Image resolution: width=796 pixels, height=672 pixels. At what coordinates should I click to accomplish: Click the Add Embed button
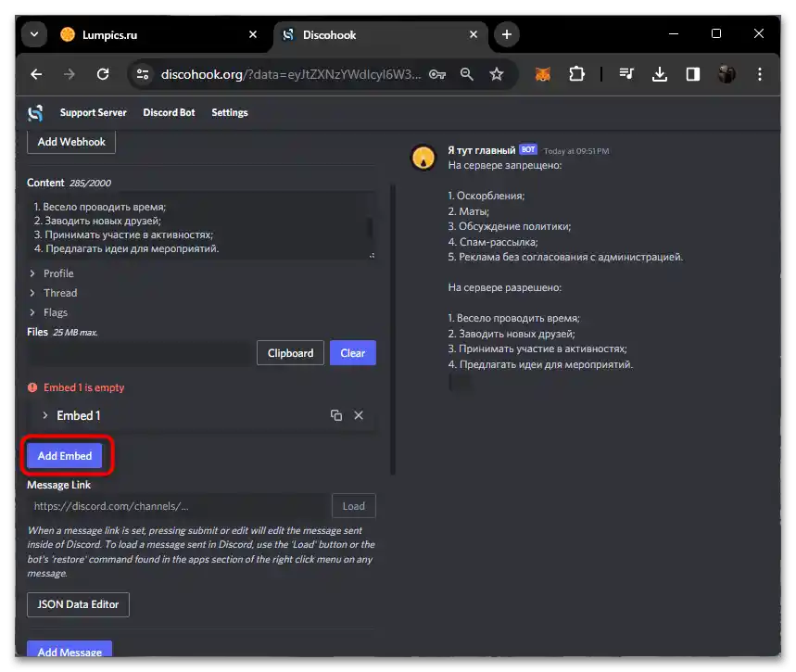(x=64, y=456)
